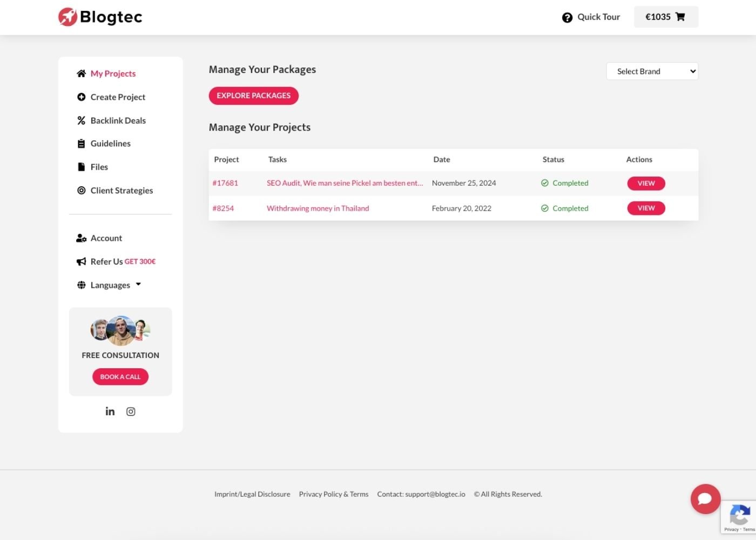Click the support@blogtec.io contact link
Viewport: 756px width, 540px height.
click(x=435, y=494)
